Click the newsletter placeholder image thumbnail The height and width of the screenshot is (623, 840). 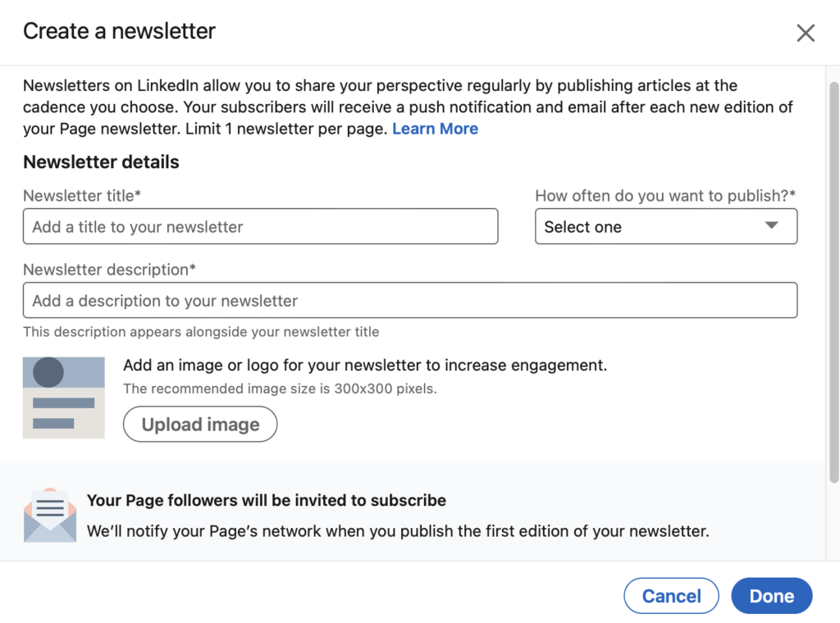pos(64,398)
